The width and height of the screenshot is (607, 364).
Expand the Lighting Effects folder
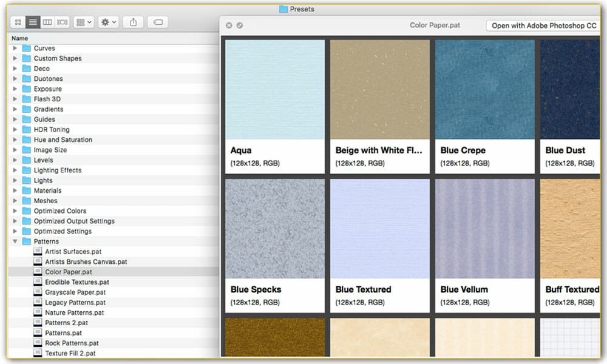[x=15, y=170]
